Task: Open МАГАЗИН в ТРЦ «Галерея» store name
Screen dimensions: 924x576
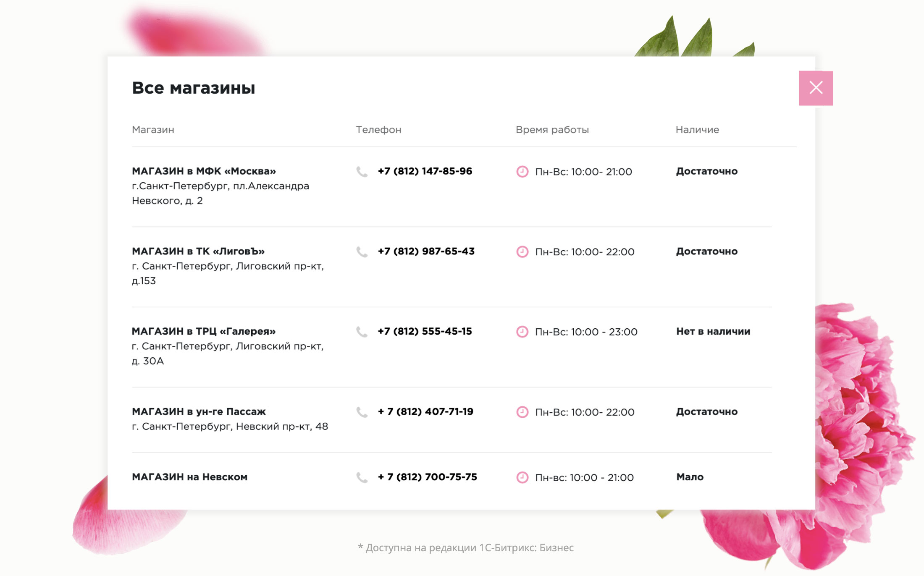Action: click(x=204, y=332)
